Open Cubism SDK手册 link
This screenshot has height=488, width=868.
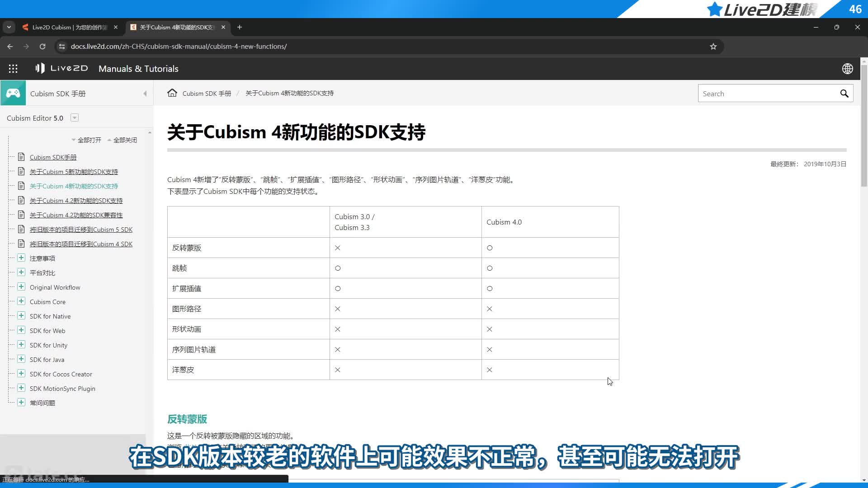tap(53, 157)
